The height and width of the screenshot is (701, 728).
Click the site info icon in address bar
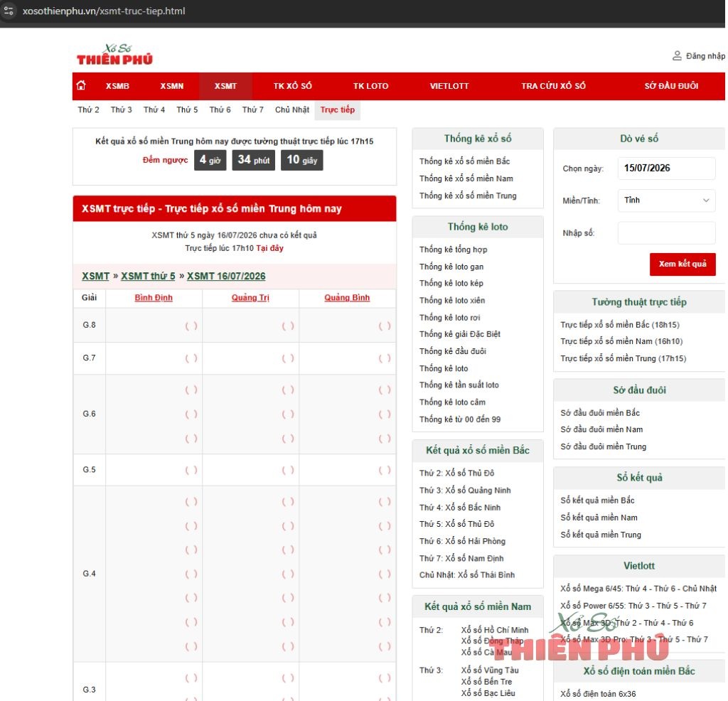pos(9,11)
